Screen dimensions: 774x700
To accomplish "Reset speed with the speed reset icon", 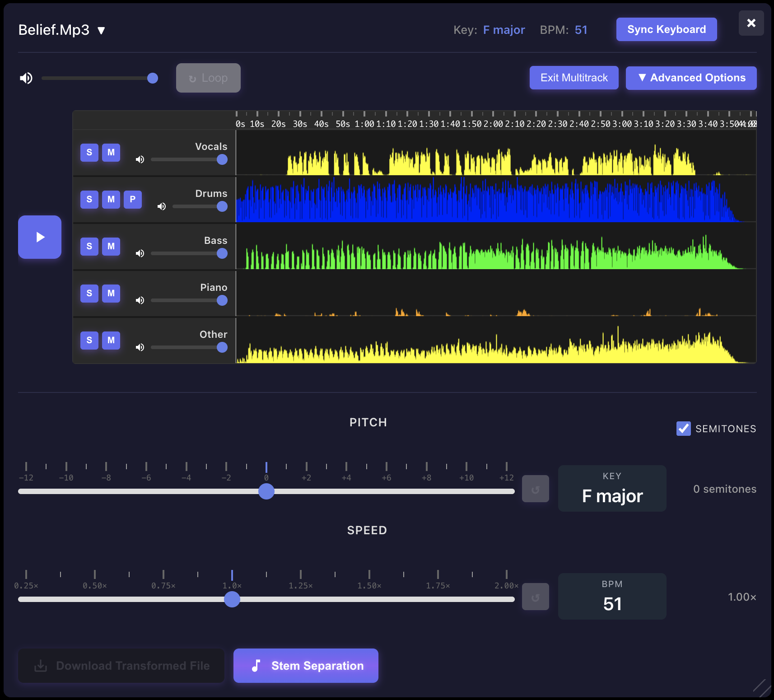I will [x=535, y=597].
